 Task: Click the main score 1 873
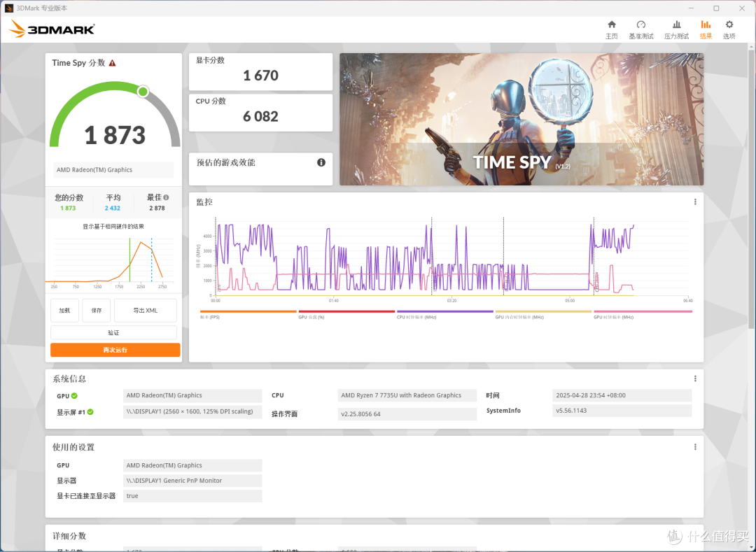[x=115, y=135]
